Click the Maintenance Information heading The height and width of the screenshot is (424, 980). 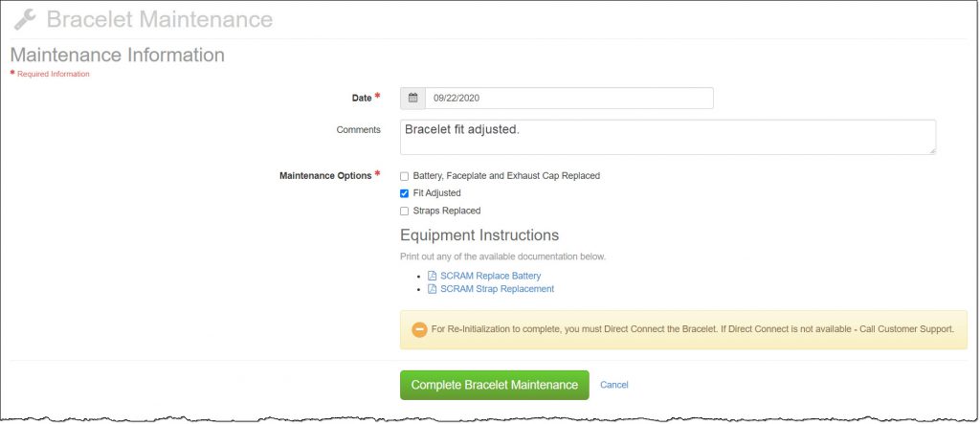(117, 55)
